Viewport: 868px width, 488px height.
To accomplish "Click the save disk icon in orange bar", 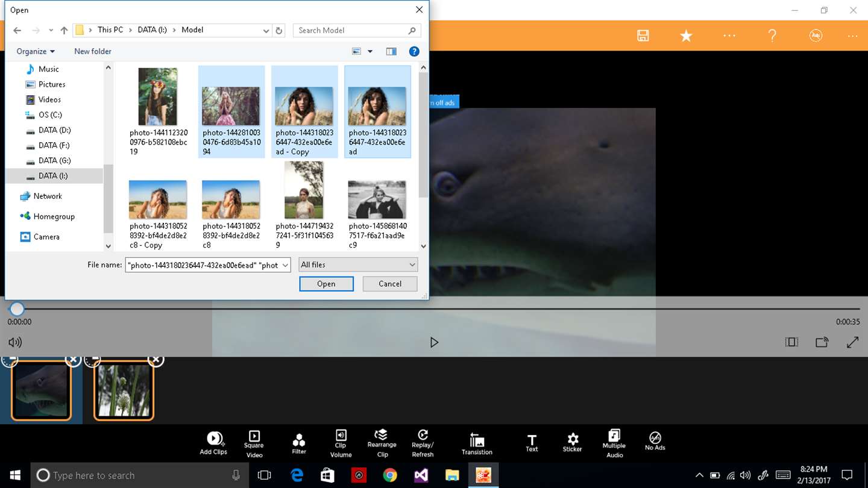I will tap(643, 36).
